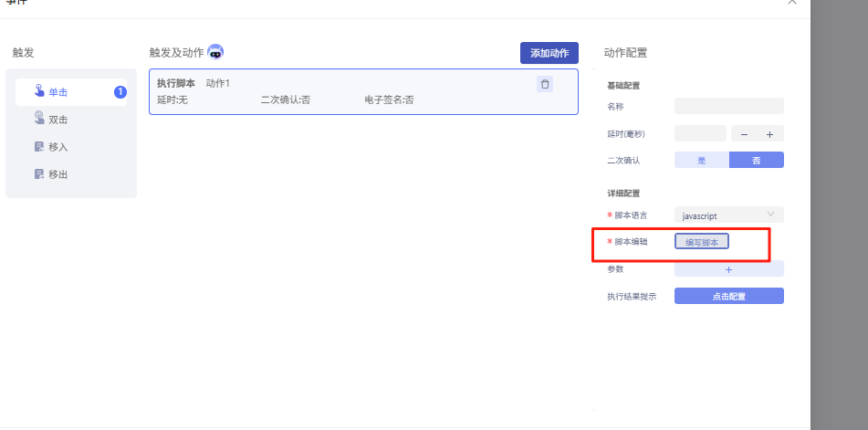Decrease 延时 with the minus stepper
Image resolution: width=868 pixels, height=430 pixels.
click(744, 134)
